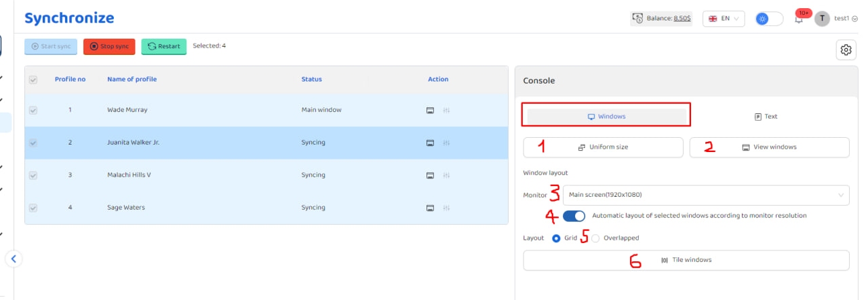
Task: Click the Tile windows button
Action: click(686, 260)
